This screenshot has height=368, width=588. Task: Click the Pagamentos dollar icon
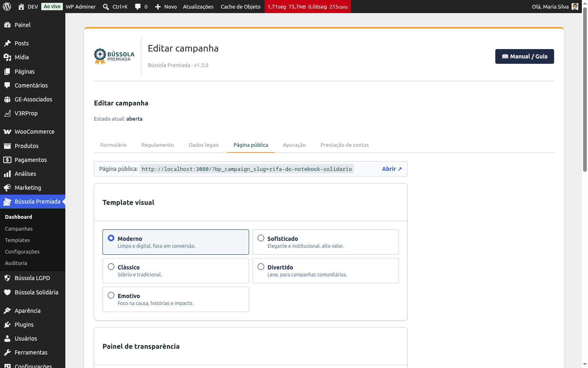tap(7, 160)
